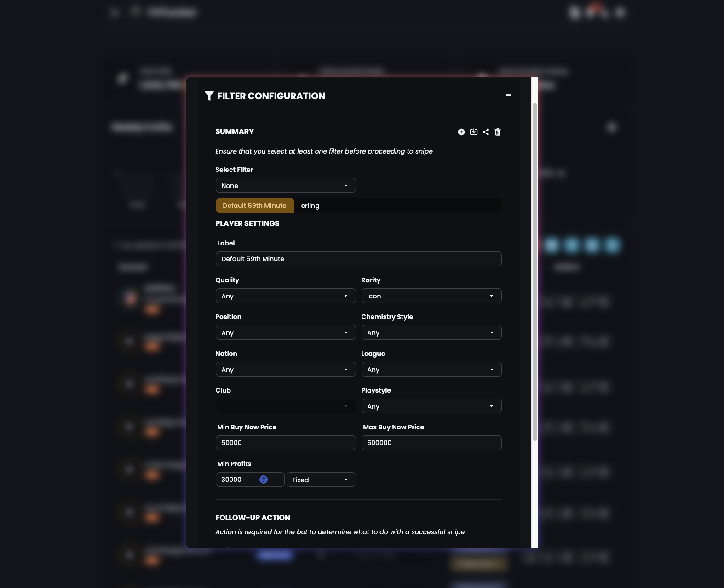
Task: Click the Min Profits help question icon
Action: (264, 480)
